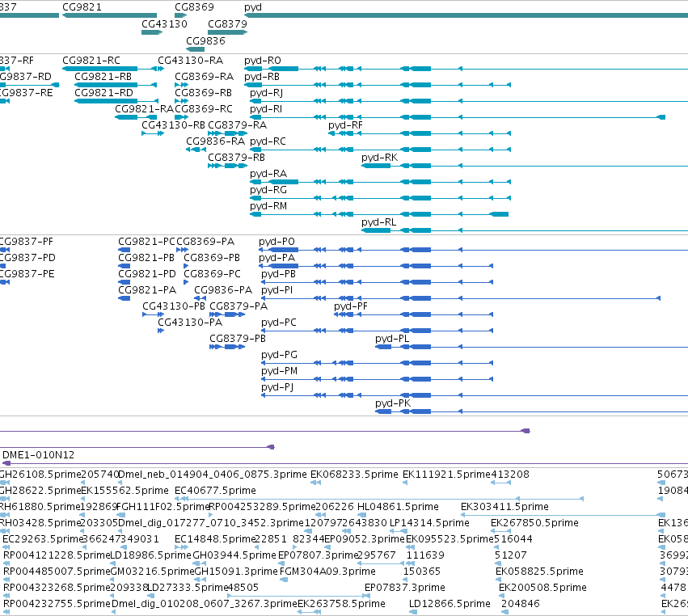Select EST EC40677.5prime

coord(215,491)
